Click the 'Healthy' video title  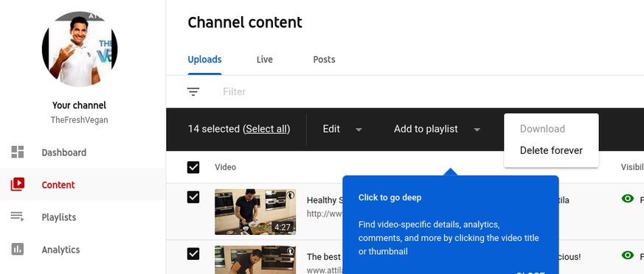[x=325, y=200]
